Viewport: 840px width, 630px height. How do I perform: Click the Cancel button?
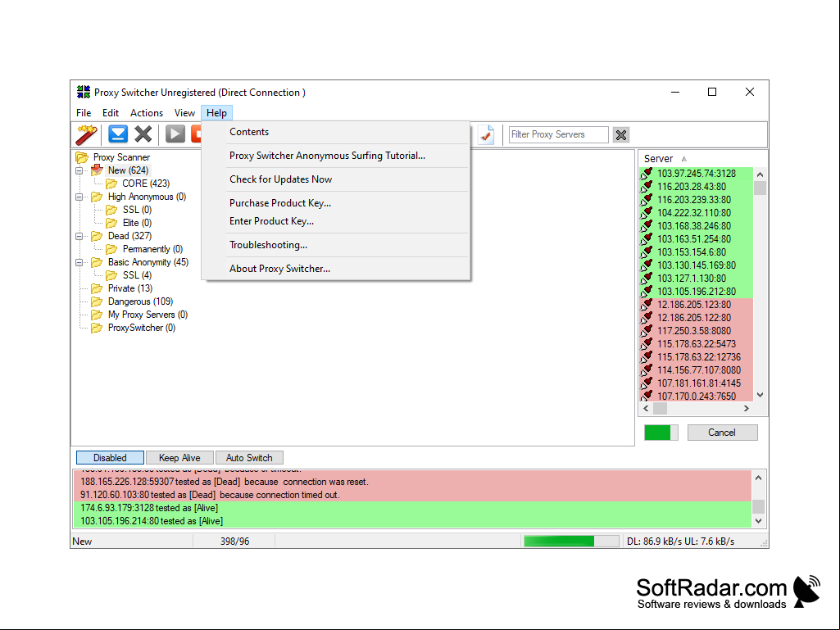pyautogui.click(x=722, y=433)
